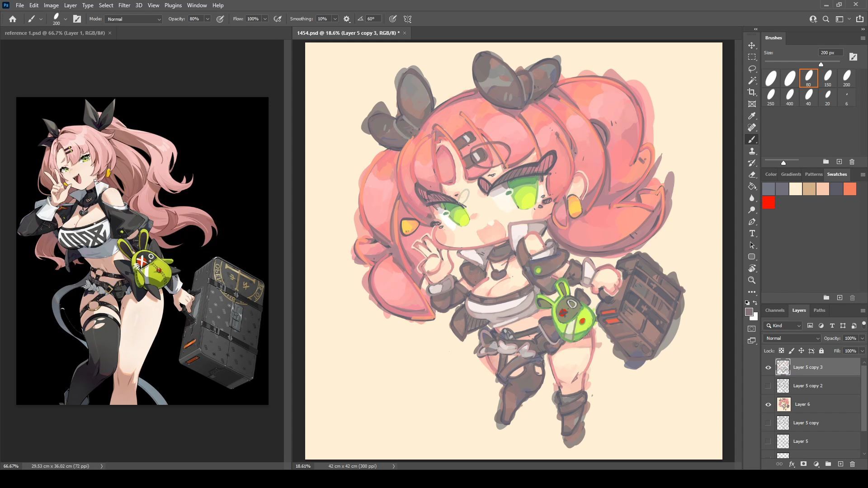
Task: Hide the Layer 6 layer
Action: tap(768, 404)
